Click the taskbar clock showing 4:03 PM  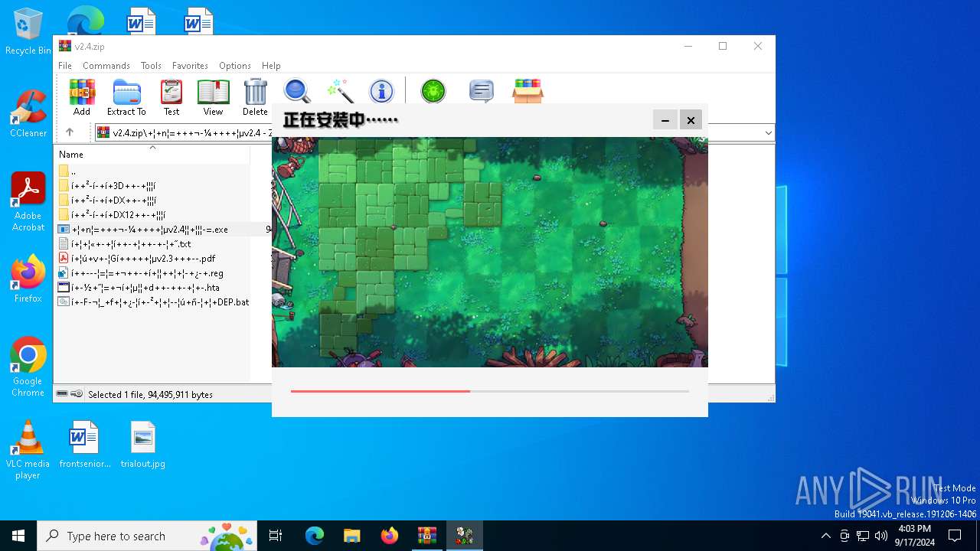[x=914, y=536]
